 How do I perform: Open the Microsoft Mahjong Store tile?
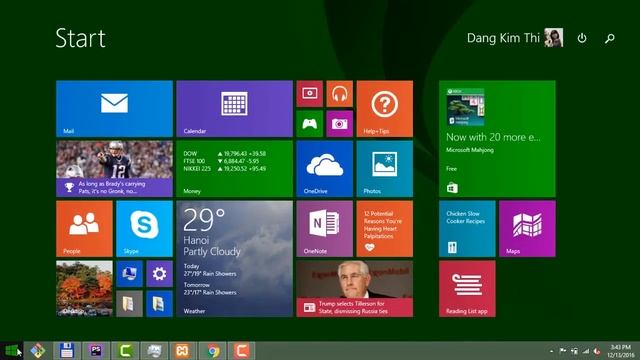tap(497, 139)
